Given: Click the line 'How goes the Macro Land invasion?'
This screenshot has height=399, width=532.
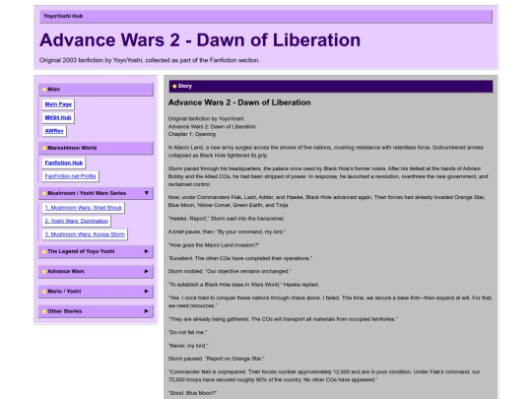Looking at the screenshot, I should [x=214, y=245].
